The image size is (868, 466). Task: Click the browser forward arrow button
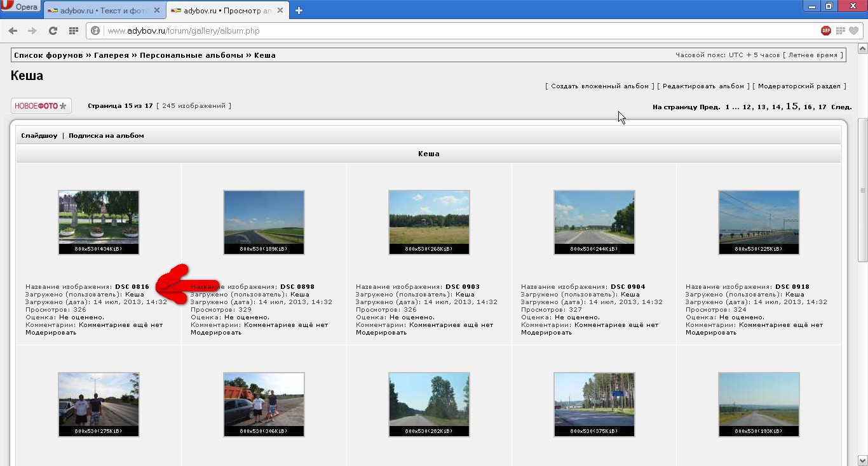tap(32, 30)
